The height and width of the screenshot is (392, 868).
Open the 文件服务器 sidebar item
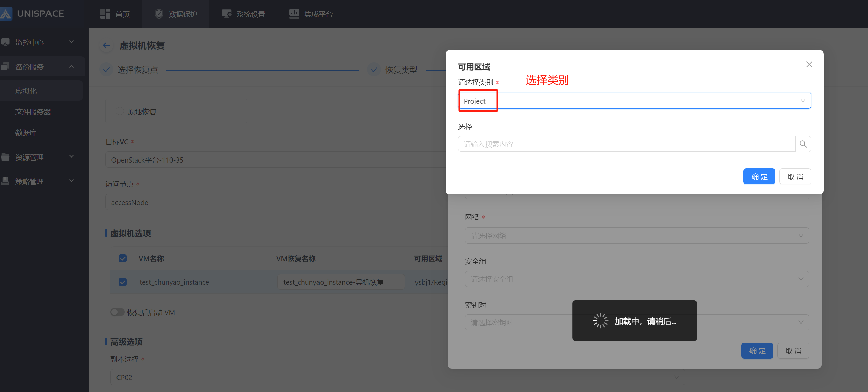pos(33,112)
